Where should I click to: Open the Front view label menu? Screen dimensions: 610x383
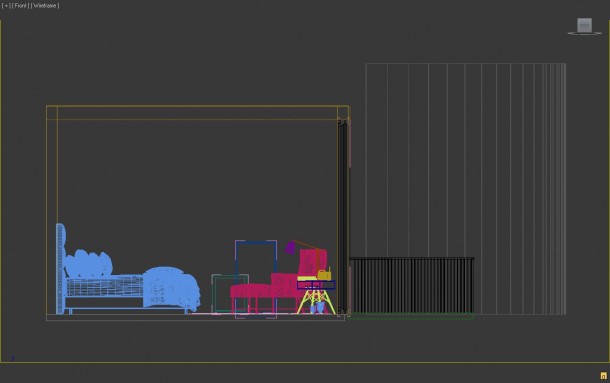20,6
